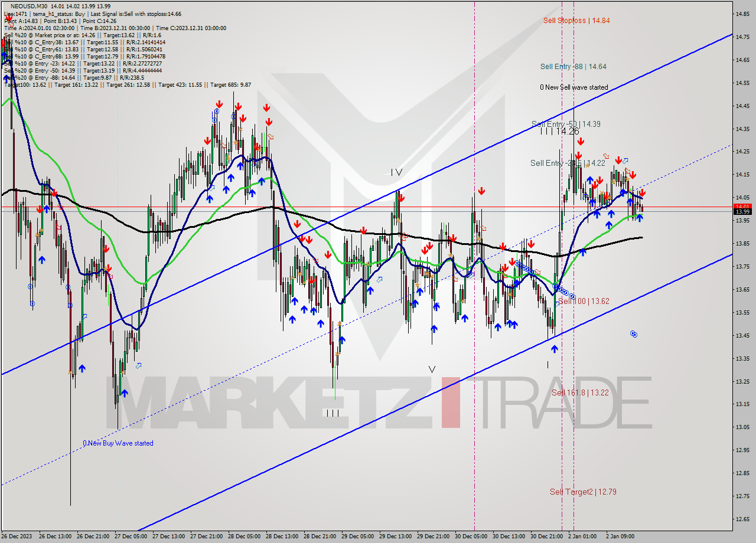Select the 'Sell 100 | 13.62' label
Viewport: 756px width, 543px height.
click(x=584, y=301)
